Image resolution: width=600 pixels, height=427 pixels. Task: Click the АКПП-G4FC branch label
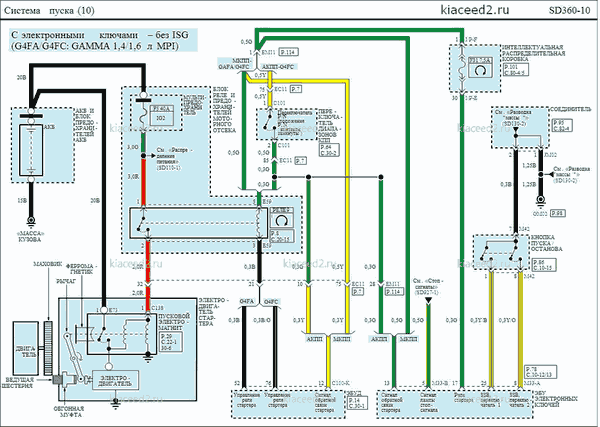click(x=277, y=67)
